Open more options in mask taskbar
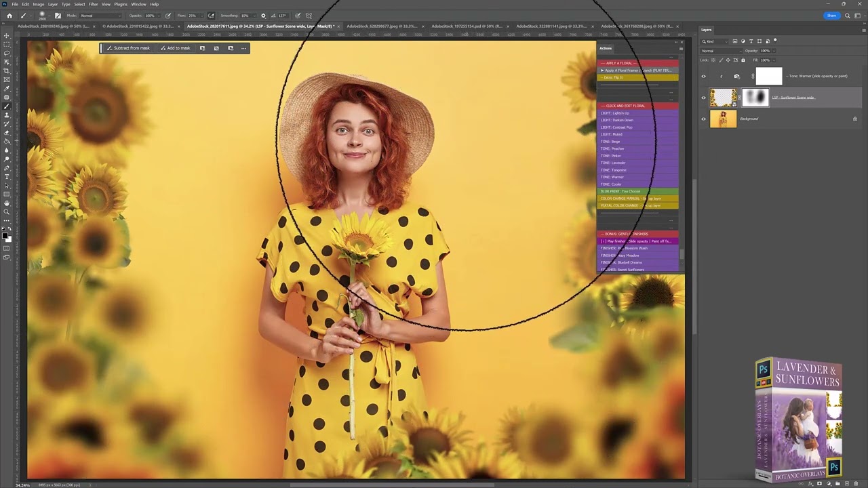Viewport: 868px width, 488px height. (243, 48)
